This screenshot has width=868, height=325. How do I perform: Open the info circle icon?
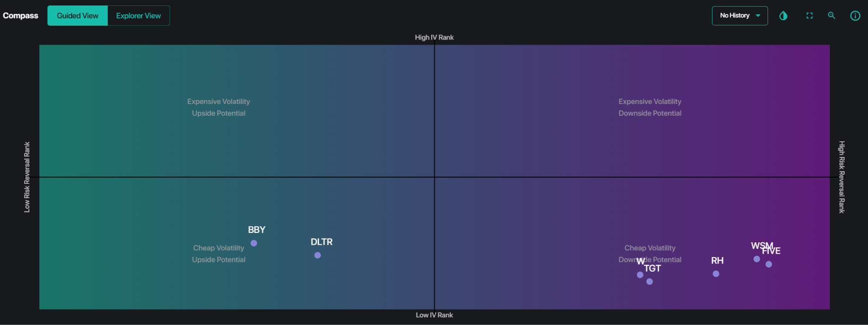855,16
